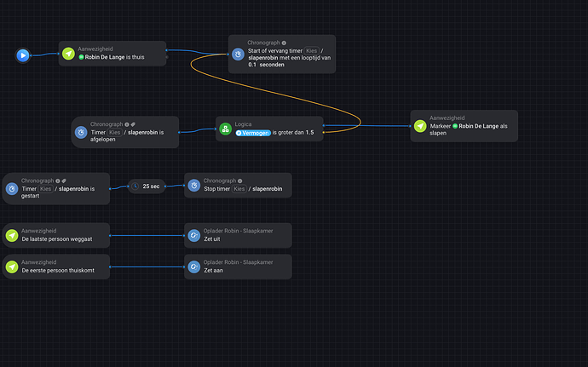The height and width of the screenshot is (367, 588).
Task: Click the Chronograph icon on 'Stop timer' card
Action: click(194, 186)
